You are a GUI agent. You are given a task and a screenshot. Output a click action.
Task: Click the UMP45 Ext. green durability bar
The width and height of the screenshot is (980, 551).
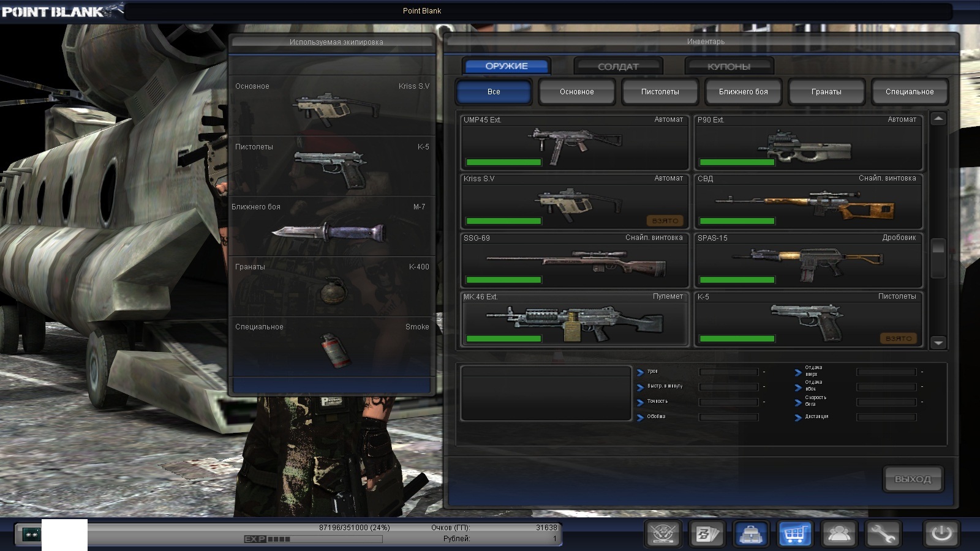pyautogui.click(x=503, y=162)
